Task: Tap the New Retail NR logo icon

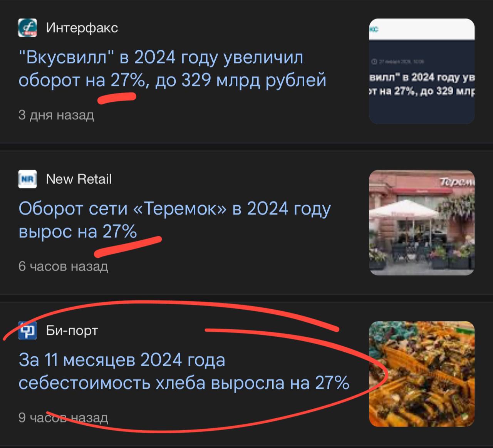Action: (x=27, y=179)
